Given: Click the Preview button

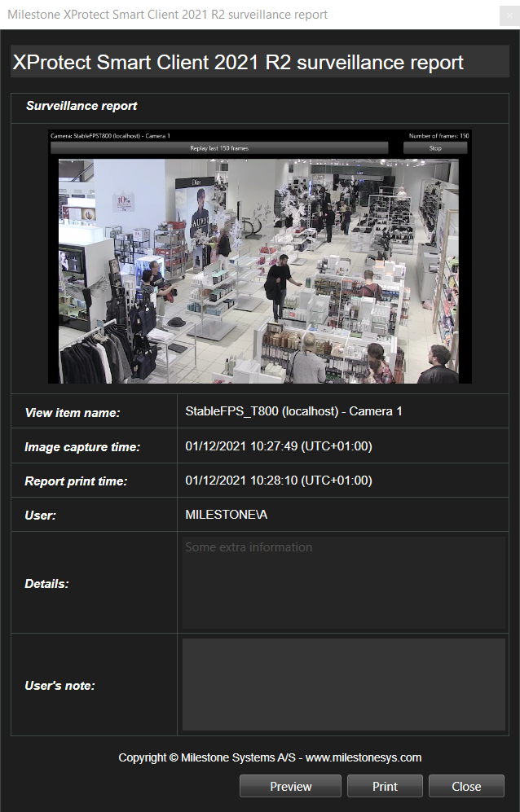Looking at the screenshot, I should [290, 786].
